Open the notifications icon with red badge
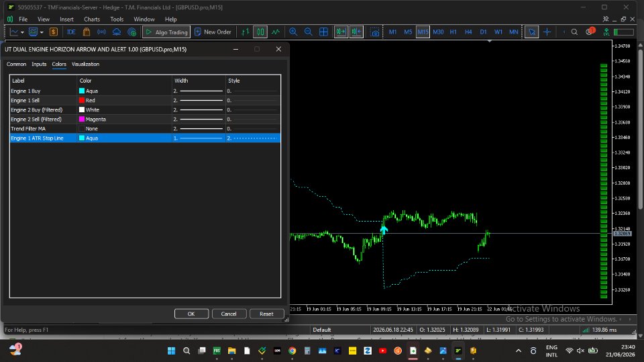Image resolution: width=644 pixels, height=362 pixels. 590,32
